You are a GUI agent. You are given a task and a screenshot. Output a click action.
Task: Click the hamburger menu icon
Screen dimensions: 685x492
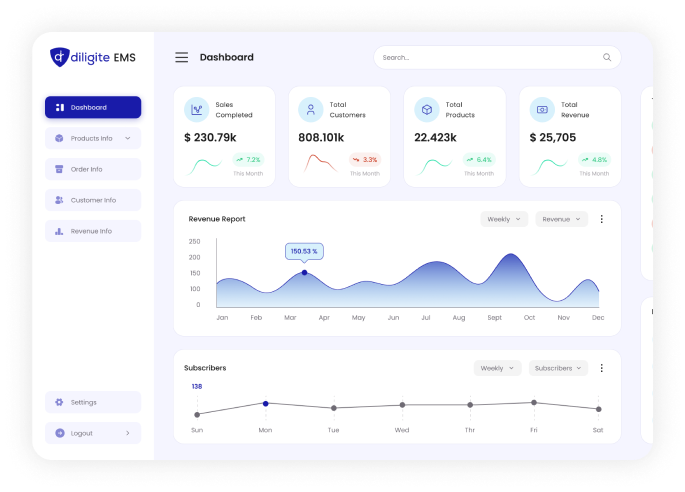coord(181,57)
